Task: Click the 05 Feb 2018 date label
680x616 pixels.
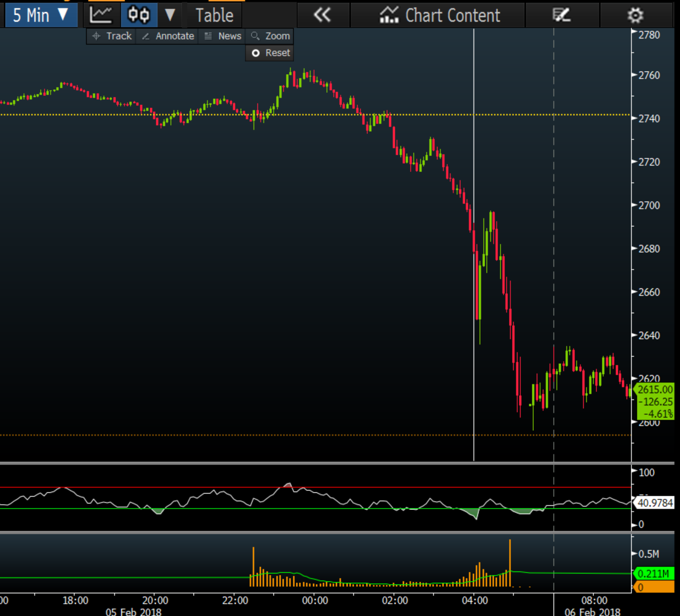Action: [x=133, y=611]
